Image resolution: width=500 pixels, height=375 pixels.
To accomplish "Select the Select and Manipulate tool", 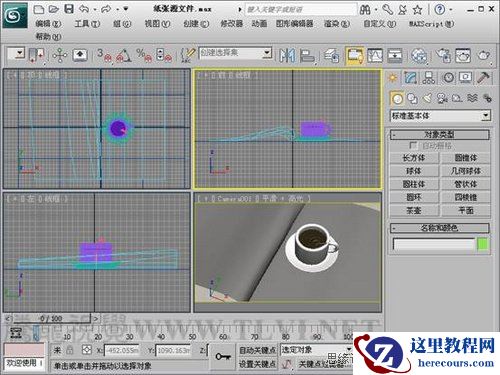I will (60, 55).
